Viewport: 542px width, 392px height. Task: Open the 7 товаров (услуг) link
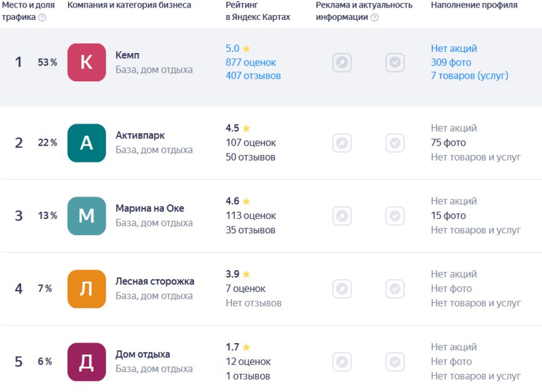click(469, 76)
